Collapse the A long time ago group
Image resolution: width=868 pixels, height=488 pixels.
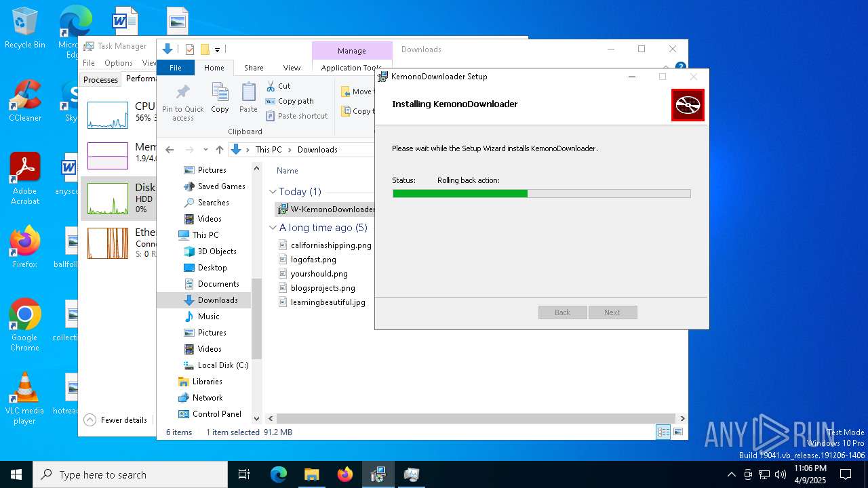273,228
